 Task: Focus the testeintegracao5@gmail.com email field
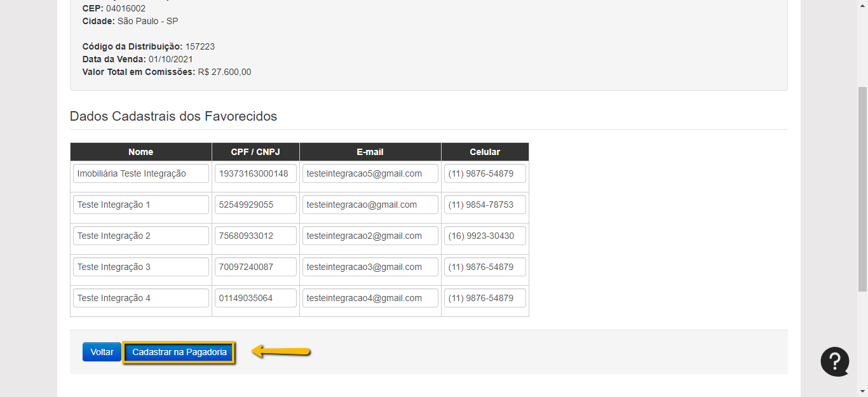[370, 173]
